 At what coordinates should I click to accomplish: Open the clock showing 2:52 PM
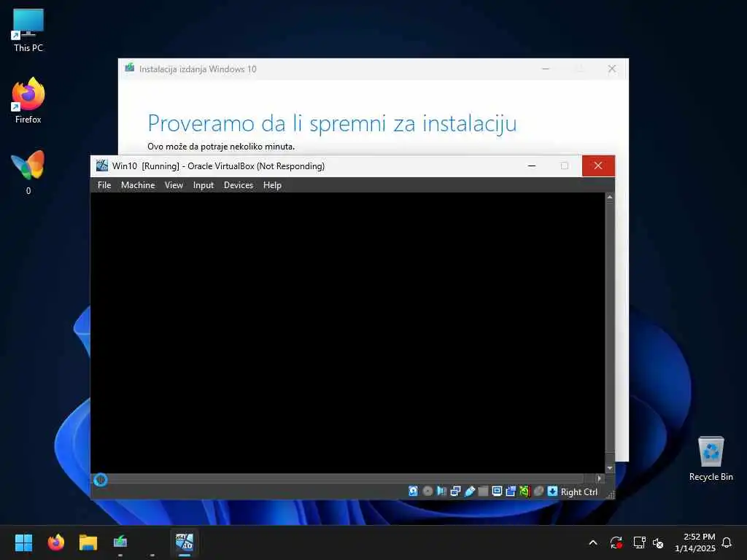pos(695,542)
